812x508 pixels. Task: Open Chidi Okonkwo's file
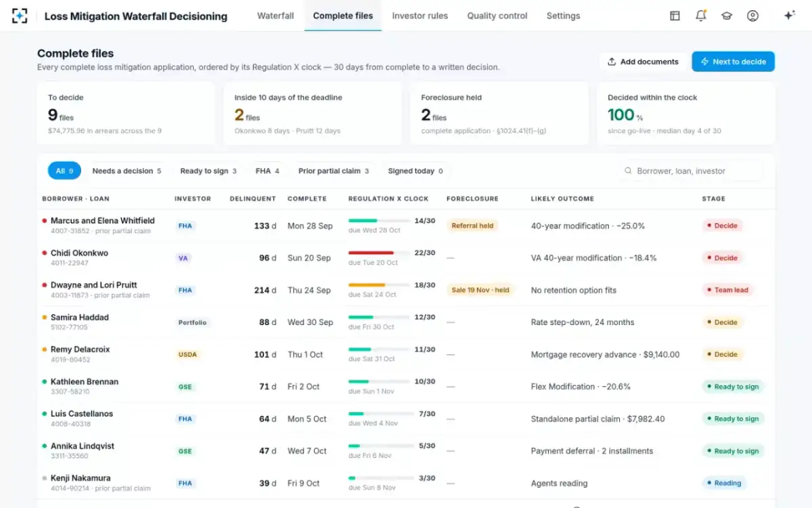(79, 253)
